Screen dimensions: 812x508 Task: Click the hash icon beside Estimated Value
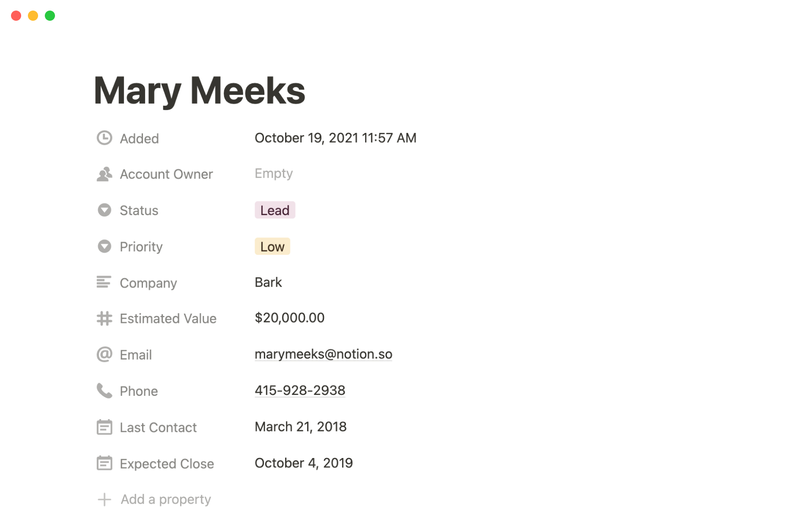[104, 318]
